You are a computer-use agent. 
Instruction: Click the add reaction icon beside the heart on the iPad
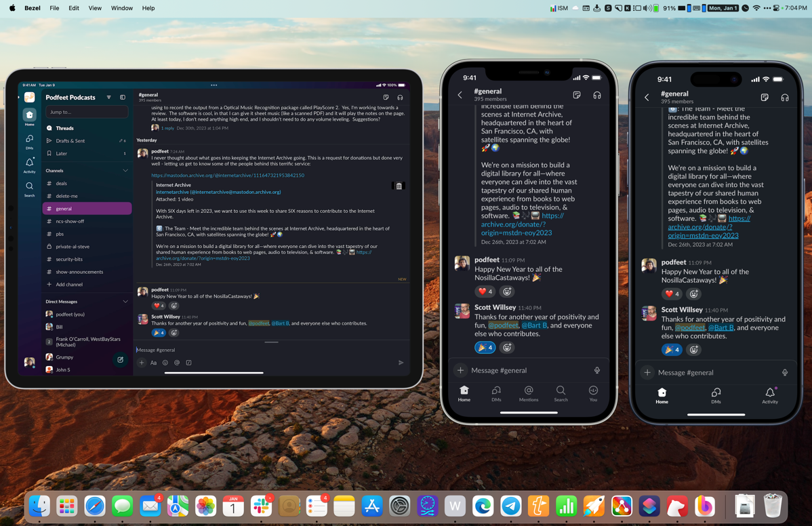[x=174, y=306]
